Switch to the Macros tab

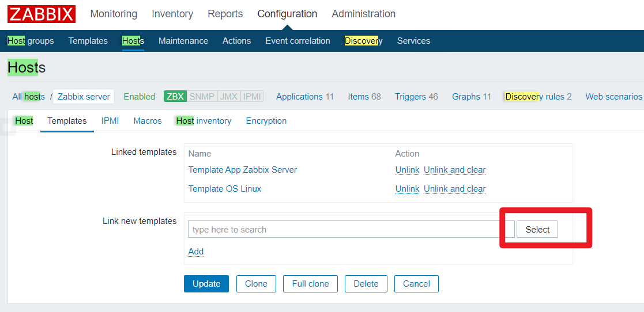point(148,121)
